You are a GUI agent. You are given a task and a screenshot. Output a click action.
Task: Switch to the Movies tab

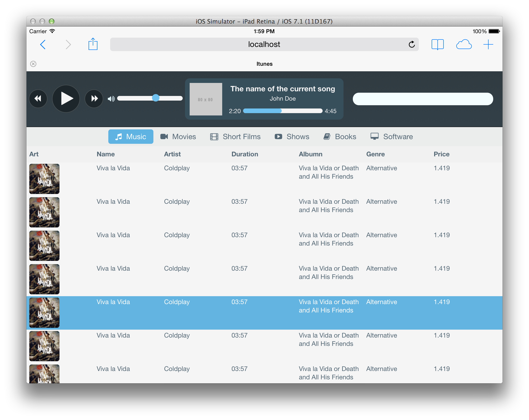coord(178,137)
